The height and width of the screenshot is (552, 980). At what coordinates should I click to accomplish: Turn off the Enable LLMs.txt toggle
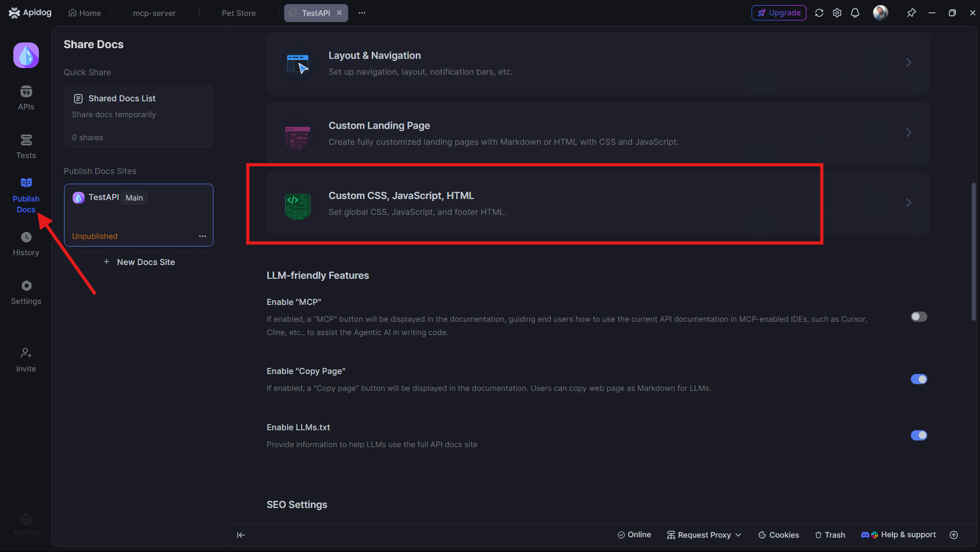point(919,435)
